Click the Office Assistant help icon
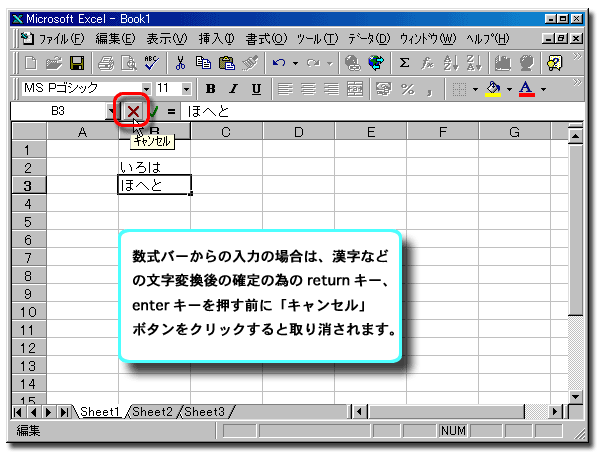 tap(555, 63)
